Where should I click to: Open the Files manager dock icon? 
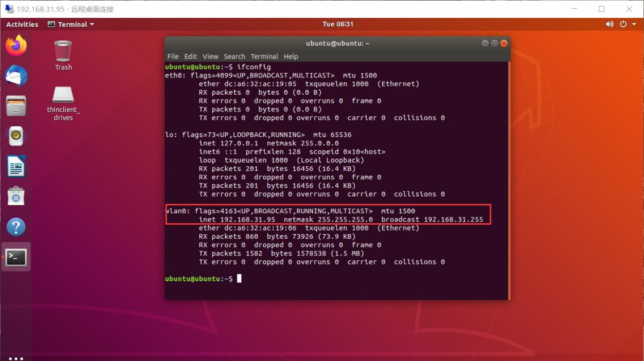pos(16,106)
